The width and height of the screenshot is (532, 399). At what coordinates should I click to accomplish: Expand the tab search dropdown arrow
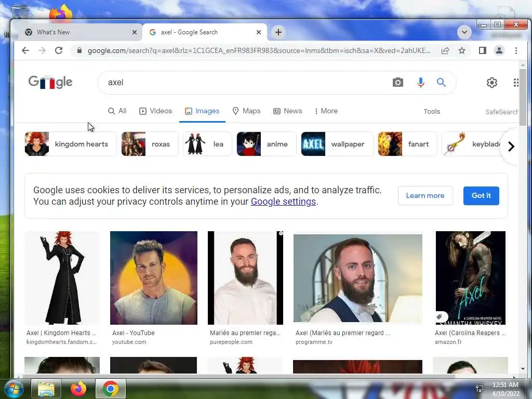pos(464,32)
